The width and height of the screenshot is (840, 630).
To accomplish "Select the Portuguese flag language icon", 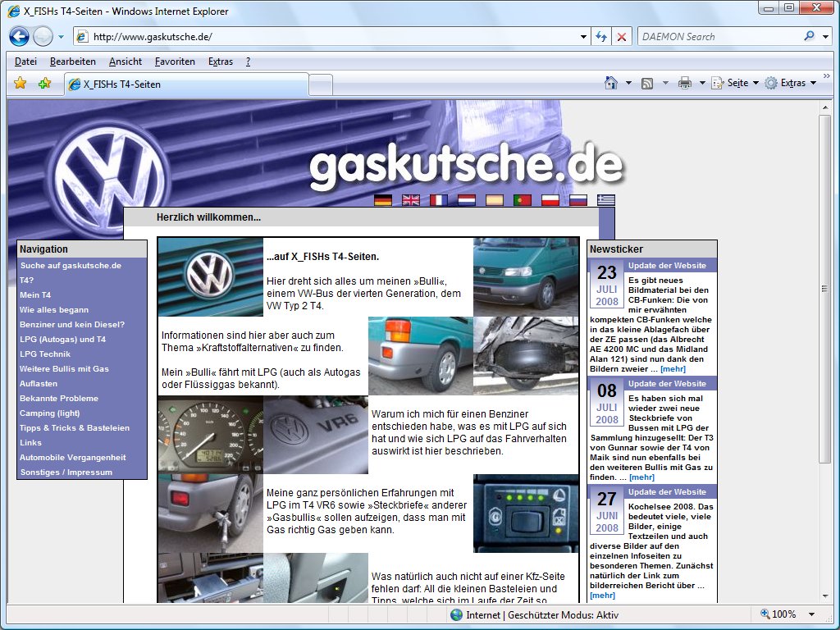I will (523, 200).
